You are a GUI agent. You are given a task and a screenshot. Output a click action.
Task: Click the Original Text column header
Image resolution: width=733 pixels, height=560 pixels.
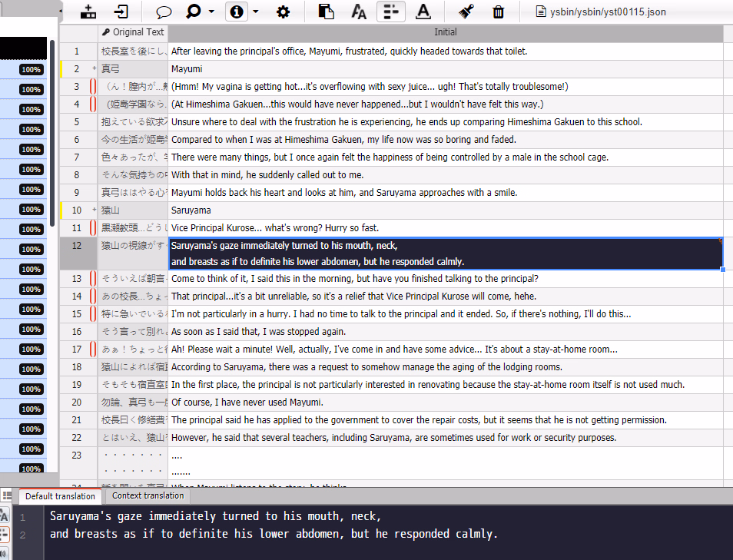pos(133,32)
